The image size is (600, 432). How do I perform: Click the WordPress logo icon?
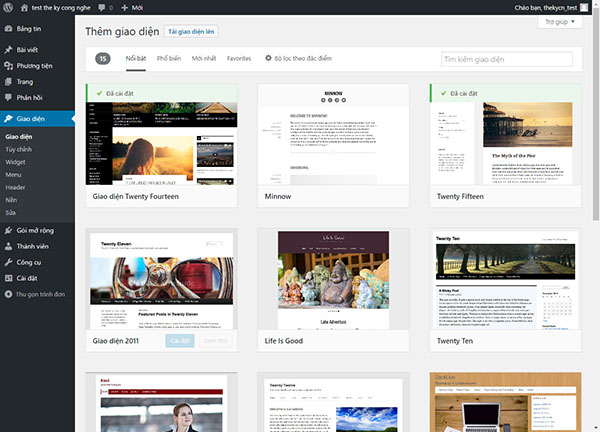coord(8,8)
